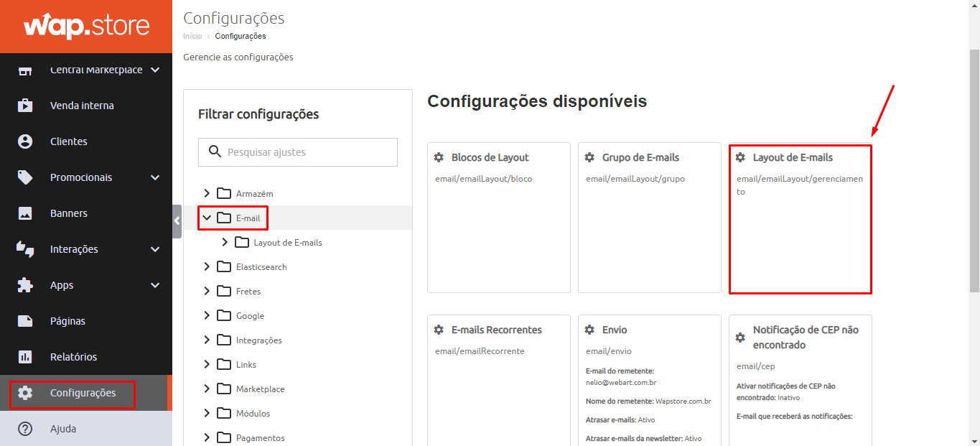Image resolution: width=980 pixels, height=446 pixels.
Task: Click the Armazém folder icon
Action: (x=224, y=193)
